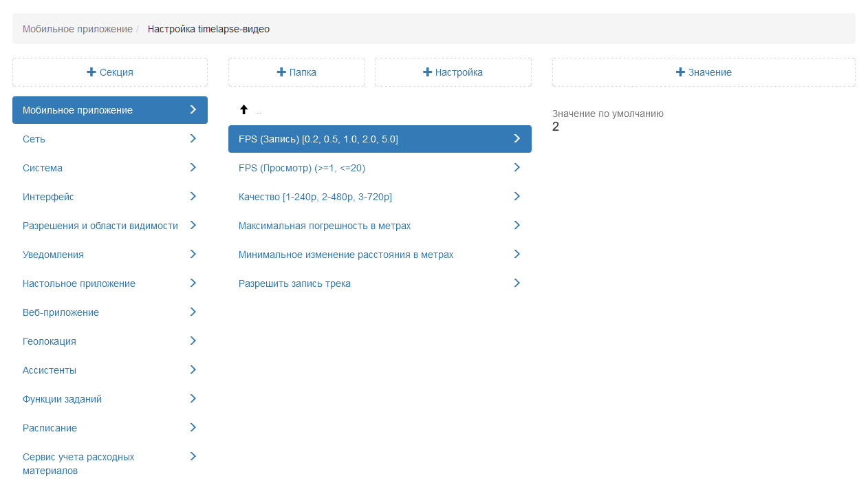Image resolution: width=868 pixels, height=494 pixels.
Task: Click chevron next to Геолокация
Action: tap(193, 341)
